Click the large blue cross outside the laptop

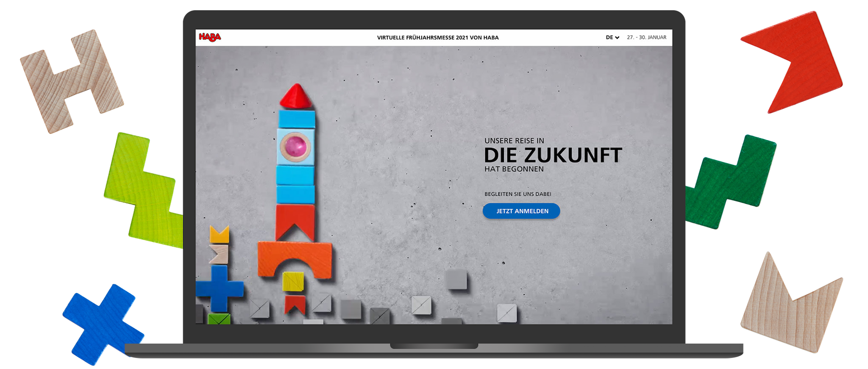(102, 324)
